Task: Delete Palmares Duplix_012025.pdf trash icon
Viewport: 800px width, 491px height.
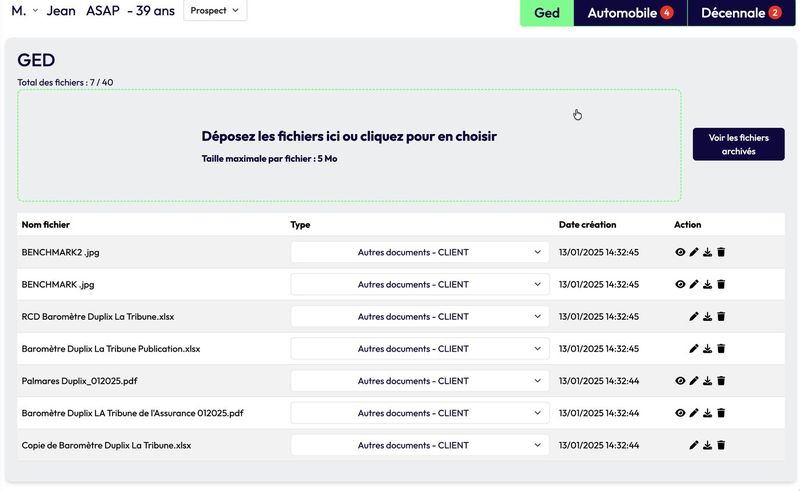Action: pos(721,381)
